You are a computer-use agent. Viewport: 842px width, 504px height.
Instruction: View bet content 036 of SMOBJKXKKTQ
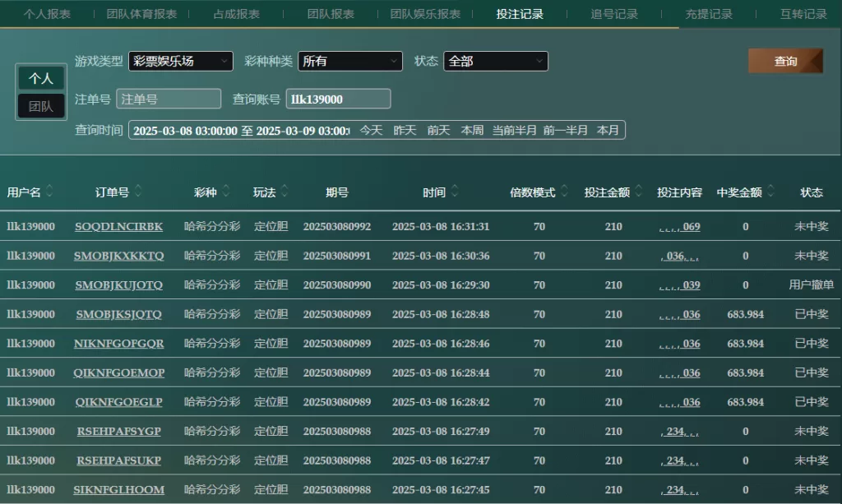(x=680, y=256)
